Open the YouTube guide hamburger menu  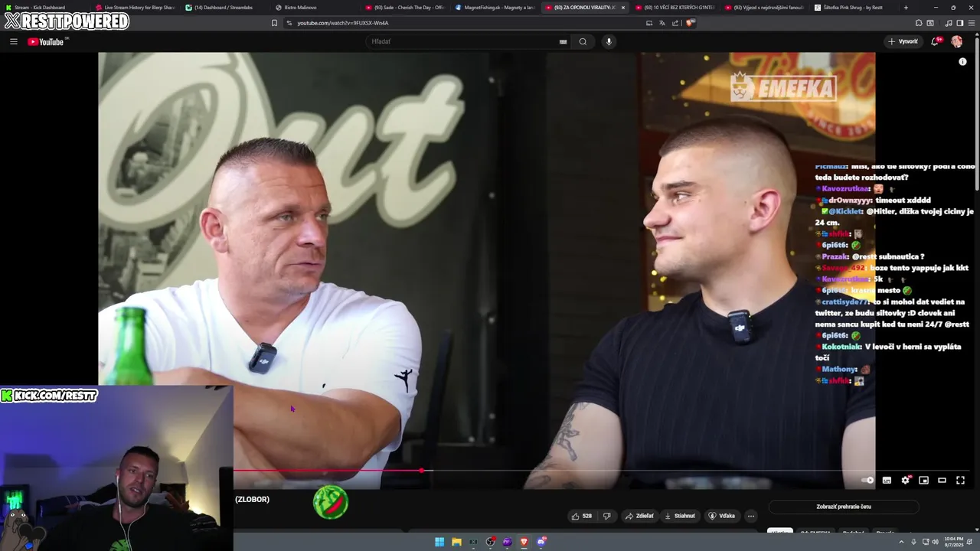click(x=13, y=41)
